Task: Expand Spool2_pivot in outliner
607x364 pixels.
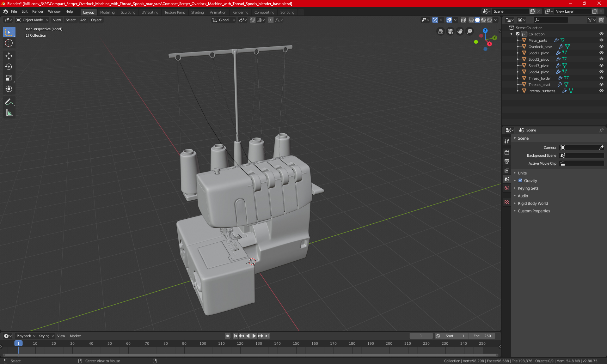Action: [x=518, y=59]
